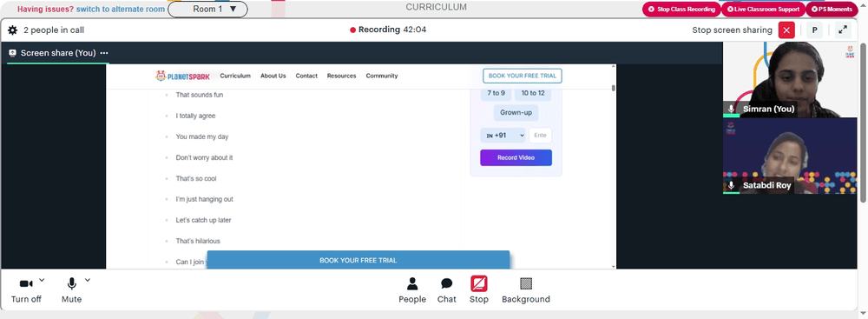Open the Room 1 dropdown

207,10
